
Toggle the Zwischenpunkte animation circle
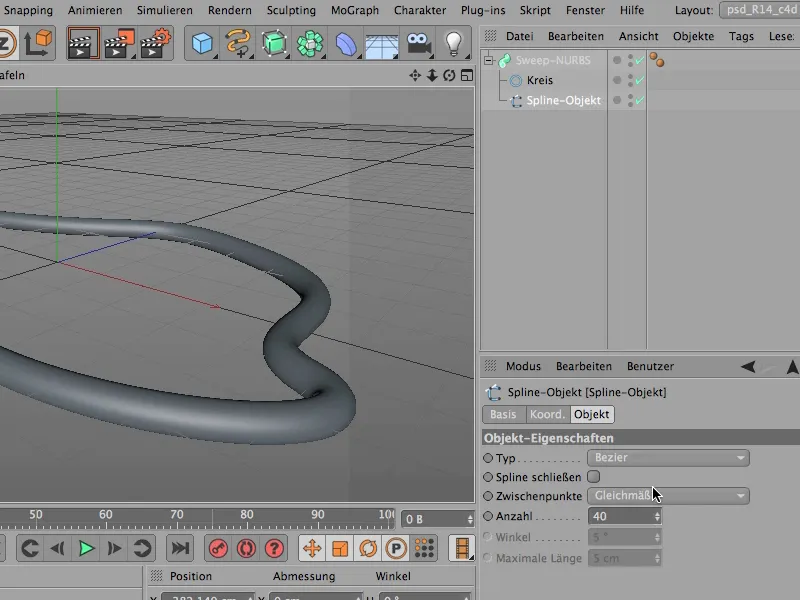pyautogui.click(x=488, y=495)
